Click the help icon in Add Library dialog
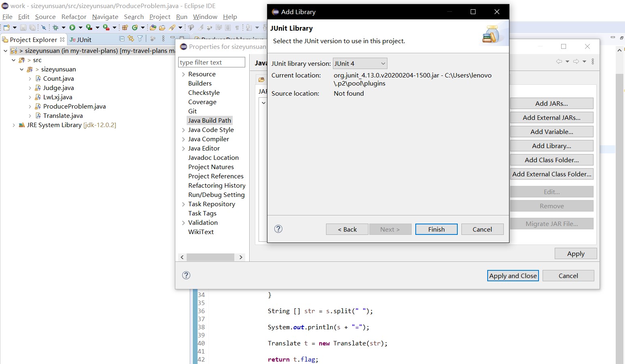 [x=278, y=229]
